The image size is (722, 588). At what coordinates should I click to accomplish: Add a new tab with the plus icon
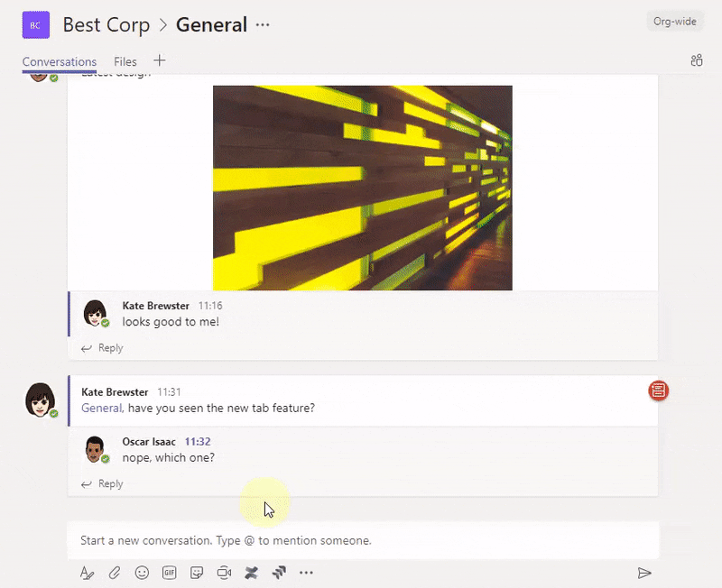[x=160, y=60]
